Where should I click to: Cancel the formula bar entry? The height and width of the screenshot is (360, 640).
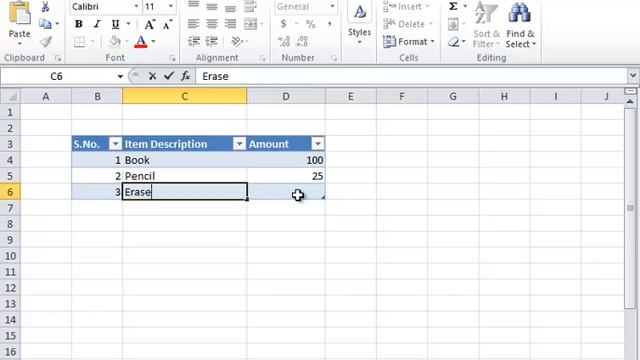coord(152,76)
